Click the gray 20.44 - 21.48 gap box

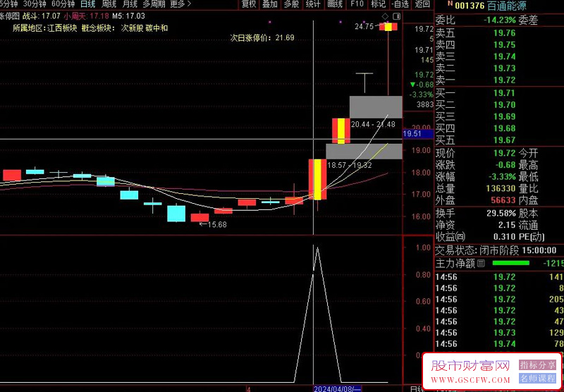[x=376, y=106]
